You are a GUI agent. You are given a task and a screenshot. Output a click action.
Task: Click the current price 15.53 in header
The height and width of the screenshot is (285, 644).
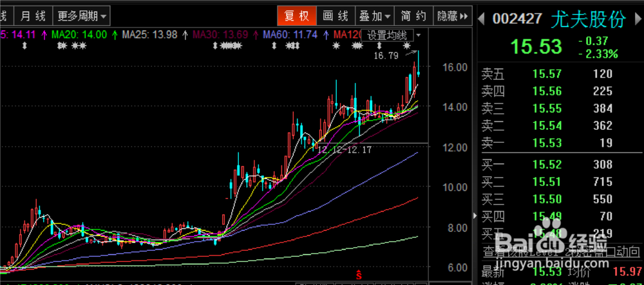pyautogui.click(x=536, y=47)
